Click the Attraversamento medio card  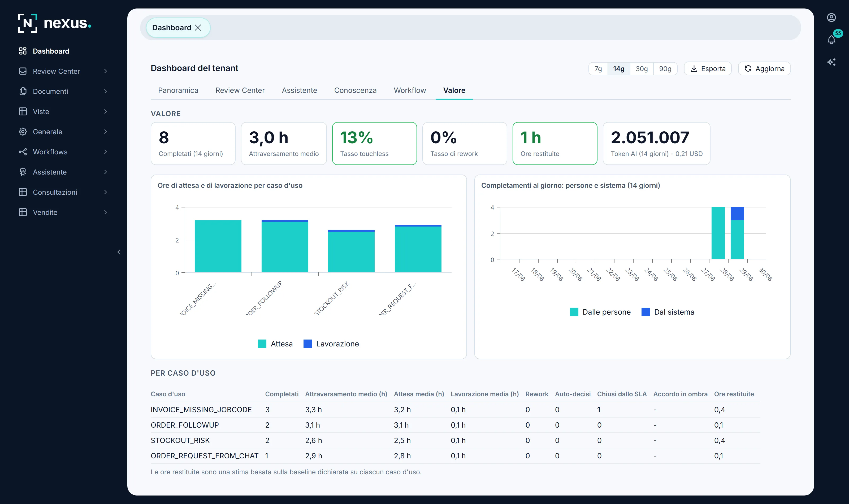284,143
